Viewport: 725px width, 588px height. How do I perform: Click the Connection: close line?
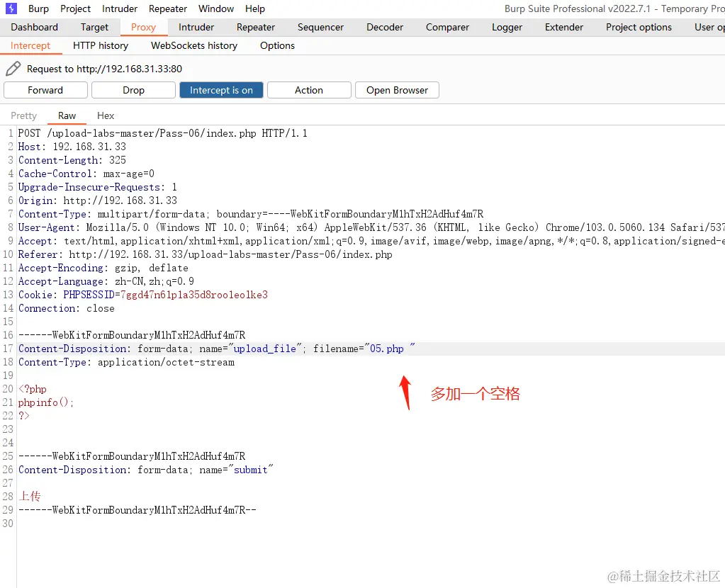66,308
